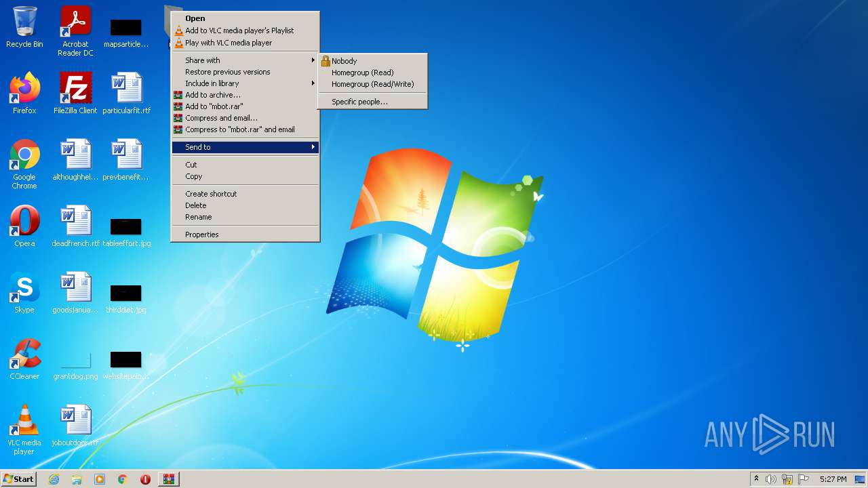Choose Rename in the context menu
Image resolution: width=868 pixels, height=488 pixels.
[x=245, y=217]
